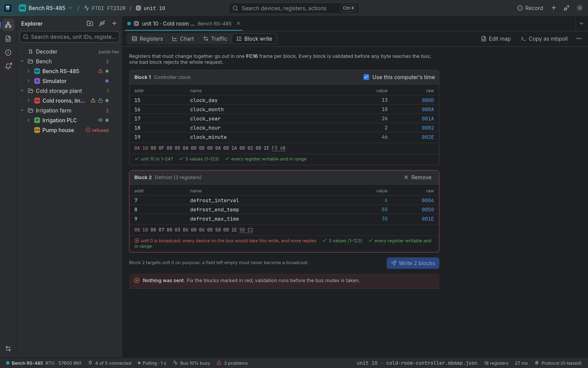Click the top-bar plug connection icon
Image resolution: width=588 pixels, height=368 pixels.
(x=566, y=8)
